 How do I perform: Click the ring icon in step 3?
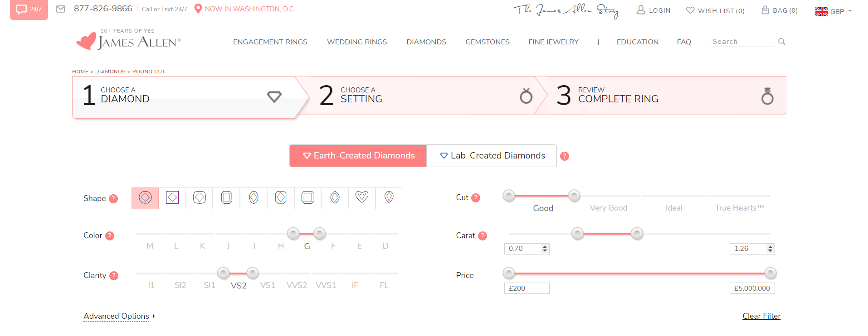[x=767, y=96]
